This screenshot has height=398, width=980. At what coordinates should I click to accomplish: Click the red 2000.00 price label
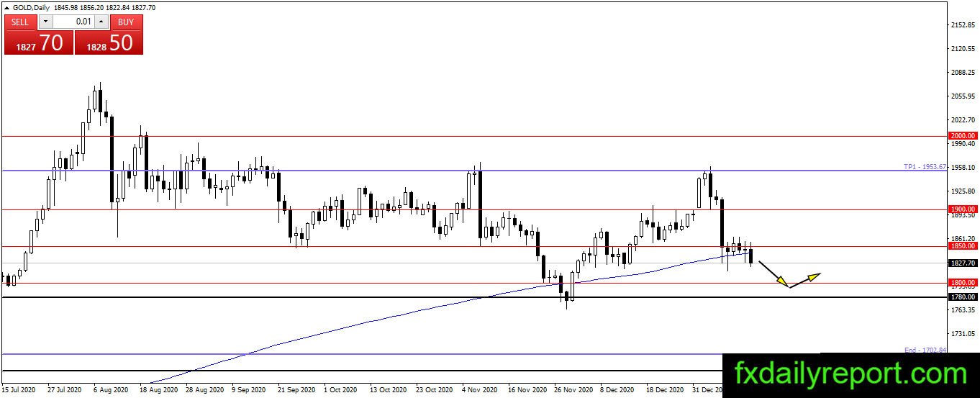click(962, 135)
